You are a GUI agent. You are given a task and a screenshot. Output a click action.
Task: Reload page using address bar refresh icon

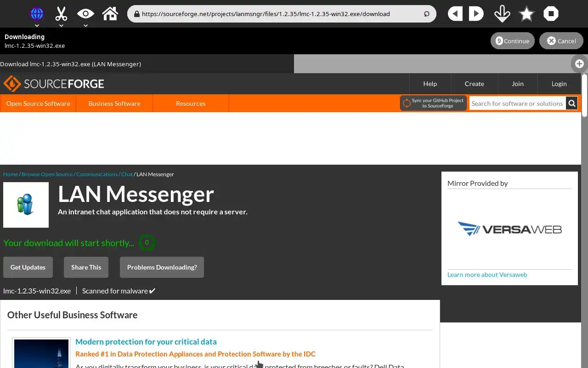click(x=427, y=14)
